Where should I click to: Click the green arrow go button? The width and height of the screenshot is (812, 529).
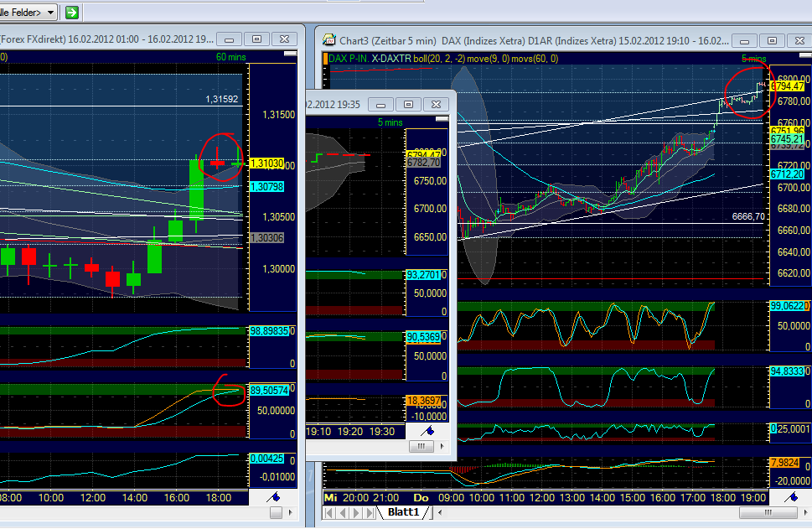pyautogui.click(x=72, y=12)
